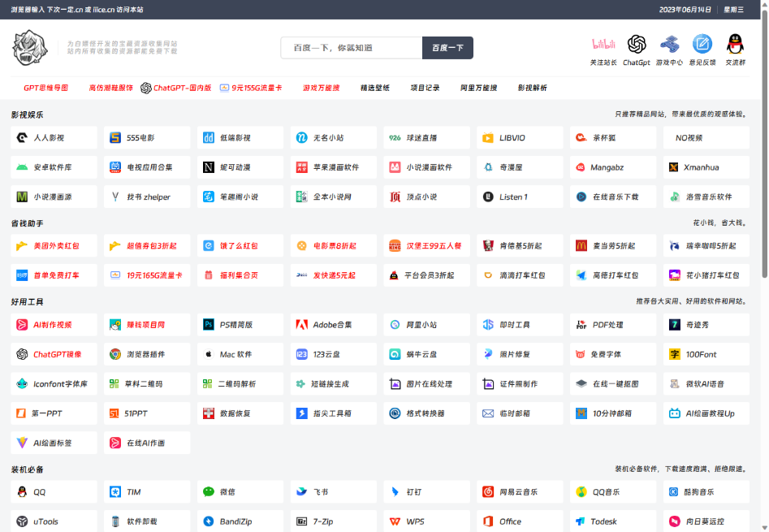769x532 pixels.
Task: Select the 游戏万能搜 nav item
Action: tap(322, 88)
